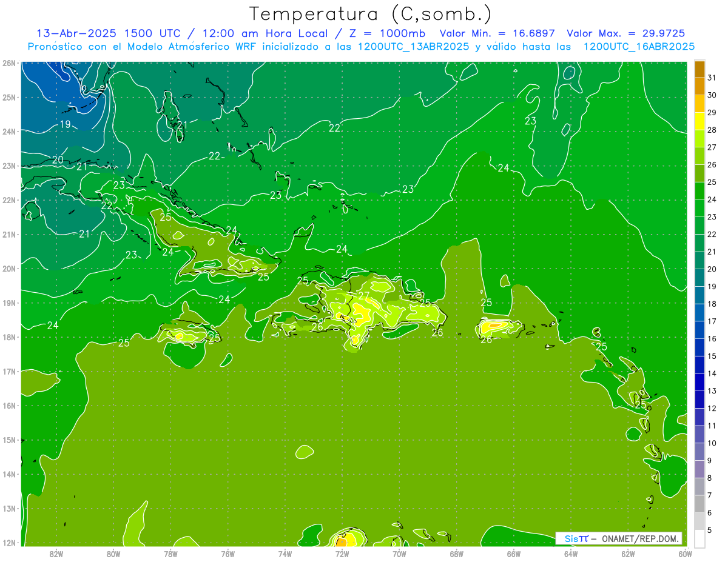
Task: Click contour label 19 on the map
Action: tap(65, 124)
